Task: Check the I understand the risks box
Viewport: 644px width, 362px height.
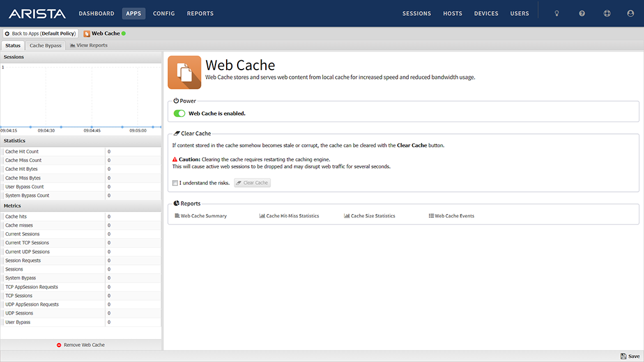Action: coord(175,183)
